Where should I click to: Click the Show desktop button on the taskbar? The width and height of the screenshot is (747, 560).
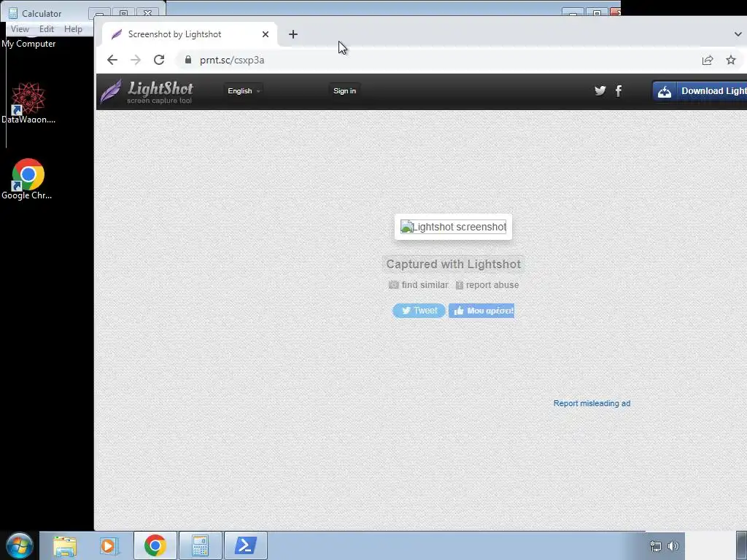[x=741, y=545]
